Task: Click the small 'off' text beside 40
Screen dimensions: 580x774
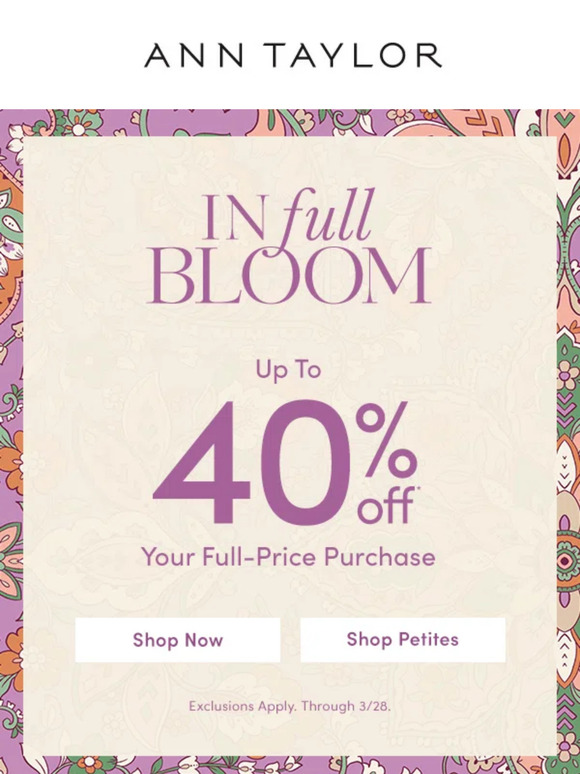Action: pos(386,505)
